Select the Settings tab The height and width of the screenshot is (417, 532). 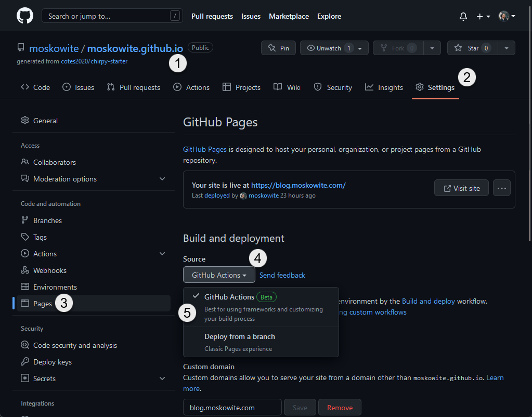click(x=435, y=87)
